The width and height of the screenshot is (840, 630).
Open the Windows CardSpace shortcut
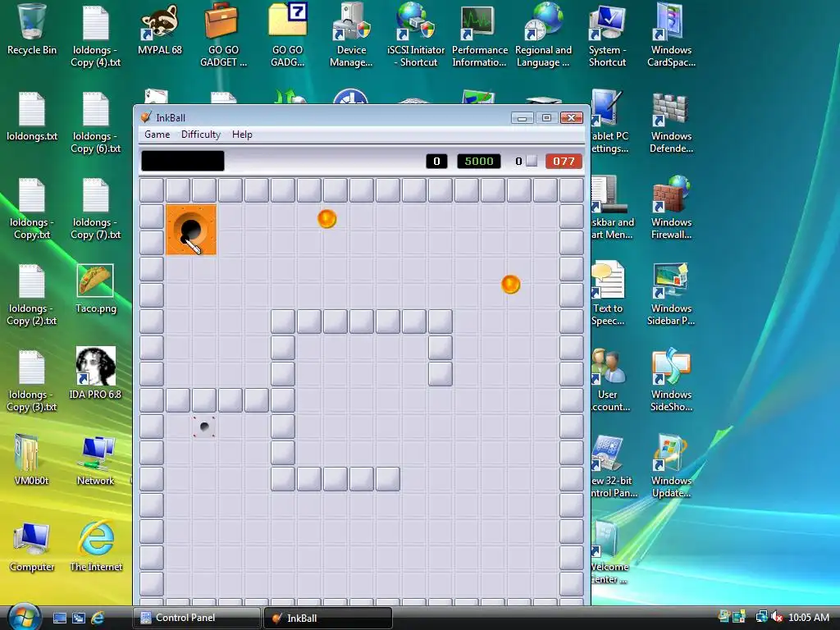coord(671,34)
